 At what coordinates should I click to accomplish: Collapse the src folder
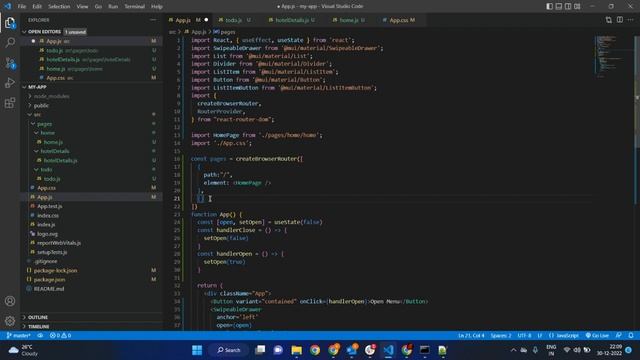[37, 115]
